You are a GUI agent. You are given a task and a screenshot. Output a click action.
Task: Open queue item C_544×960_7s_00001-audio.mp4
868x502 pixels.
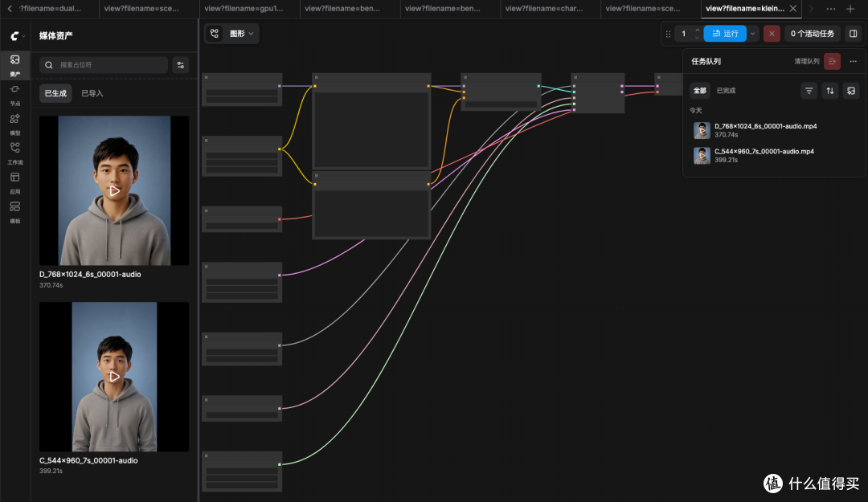point(774,156)
